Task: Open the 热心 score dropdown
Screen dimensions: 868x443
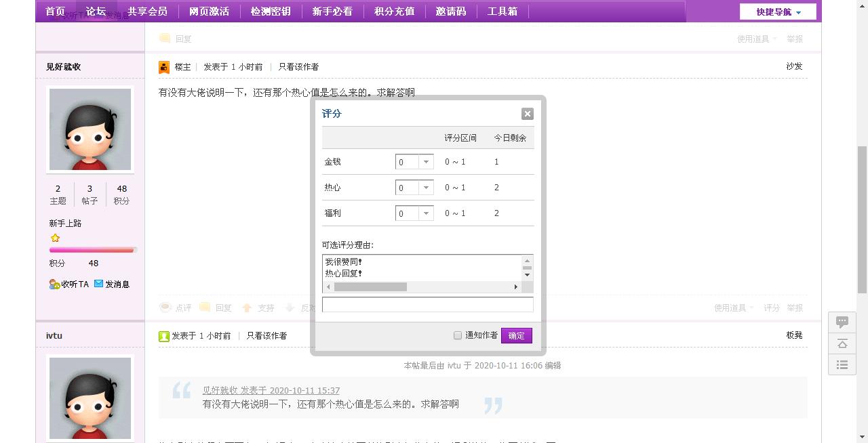Action: 414,188
